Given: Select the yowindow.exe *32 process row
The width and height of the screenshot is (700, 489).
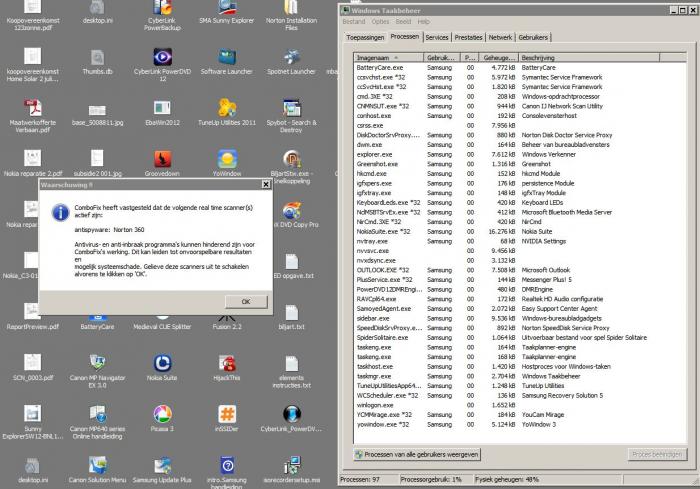Looking at the screenshot, I should 520,424.
